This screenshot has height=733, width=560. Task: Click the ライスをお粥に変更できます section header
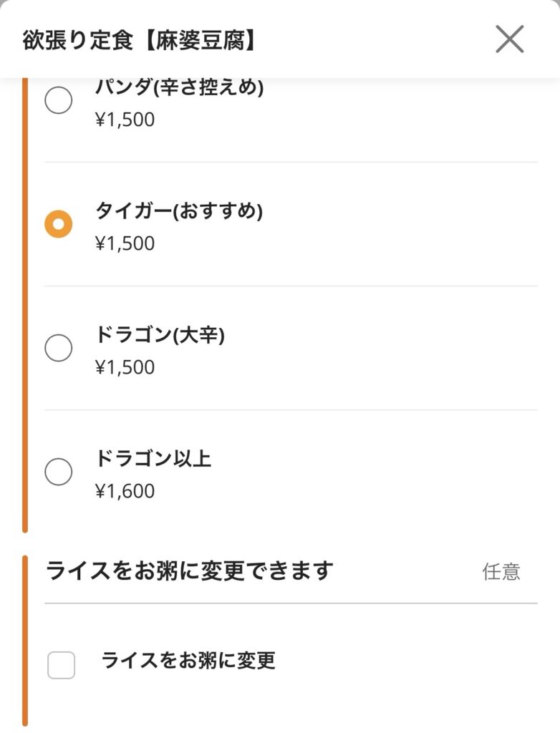tap(190, 571)
